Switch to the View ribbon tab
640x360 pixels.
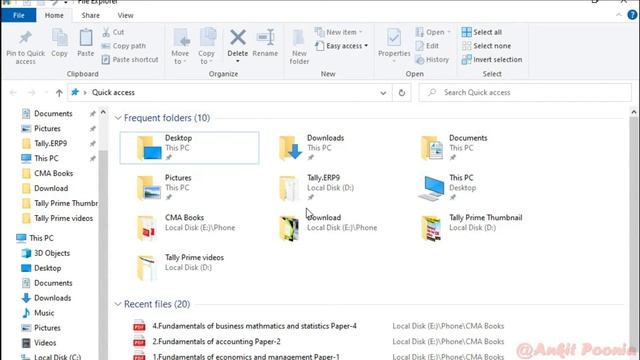tap(125, 15)
